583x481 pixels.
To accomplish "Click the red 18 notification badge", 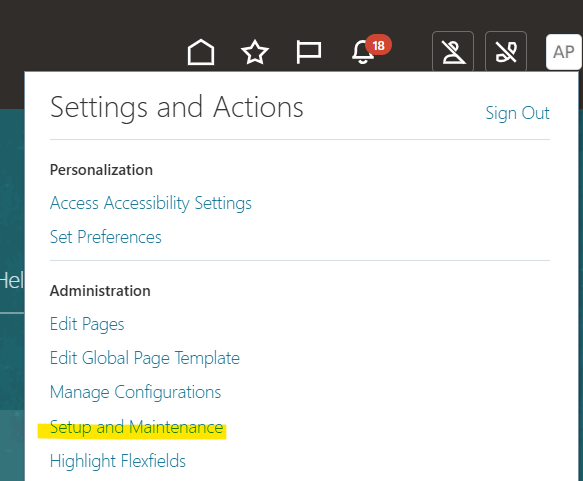I will [x=378, y=45].
